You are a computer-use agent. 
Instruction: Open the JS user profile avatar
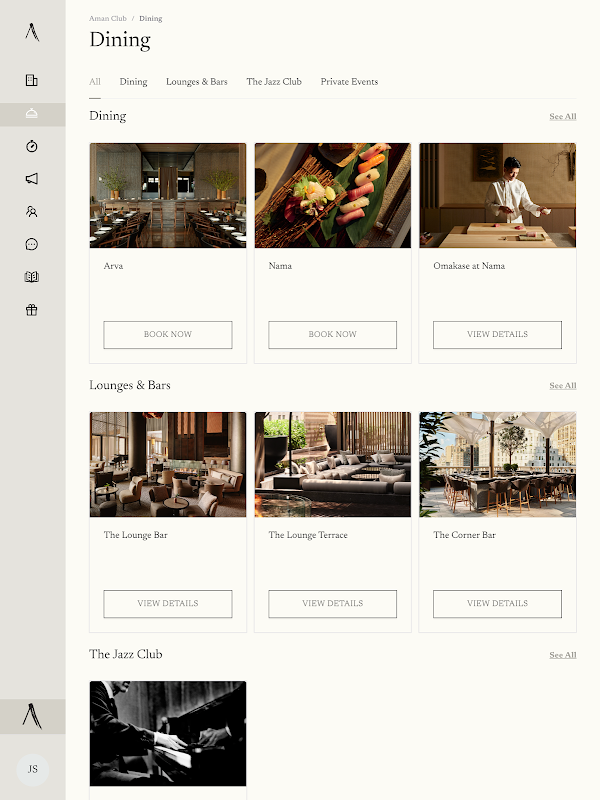pos(33,769)
